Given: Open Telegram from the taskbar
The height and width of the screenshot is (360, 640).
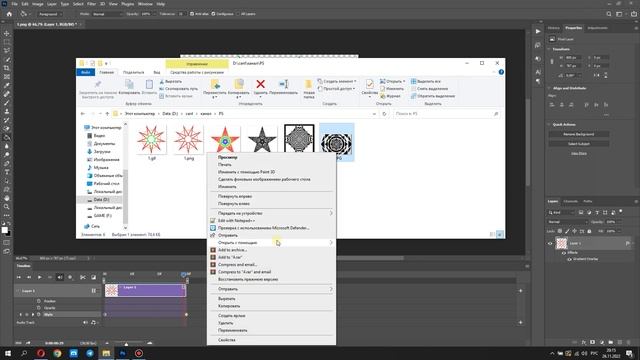Looking at the screenshot, I should click(90, 353).
